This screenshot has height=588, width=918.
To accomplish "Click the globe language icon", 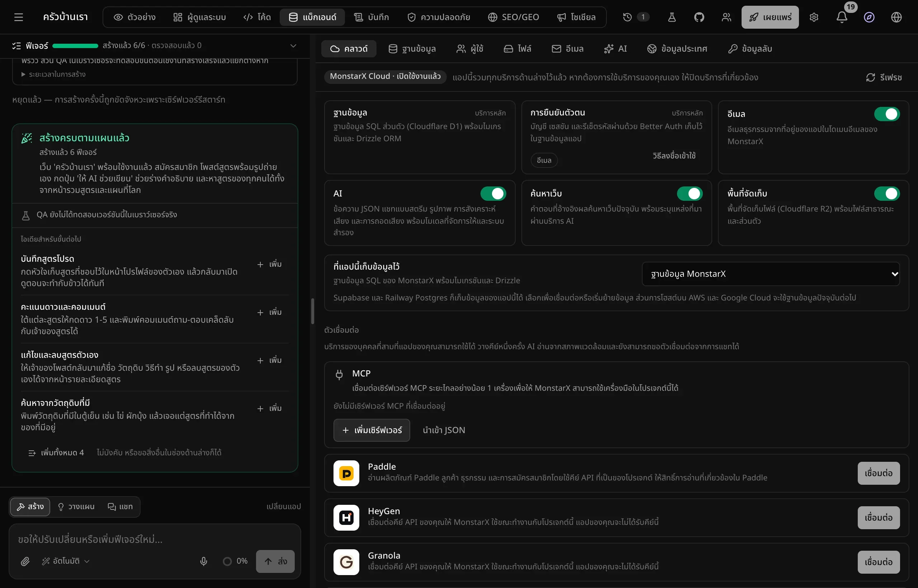I will [x=896, y=17].
